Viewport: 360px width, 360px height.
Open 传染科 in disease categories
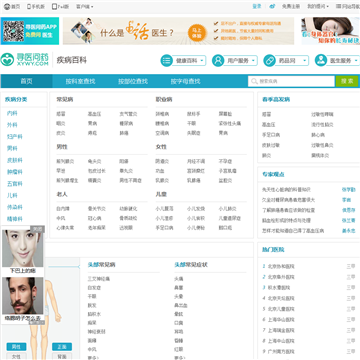(15, 207)
